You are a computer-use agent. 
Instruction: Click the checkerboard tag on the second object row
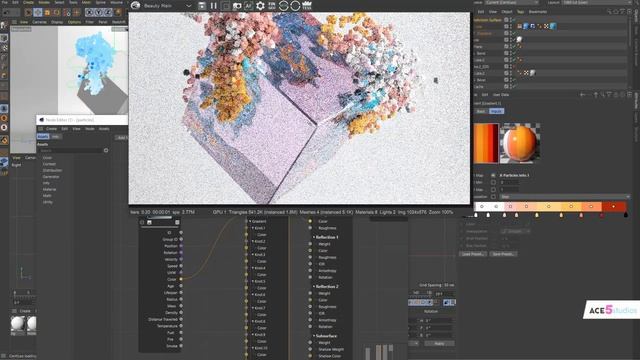click(x=546, y=26)
